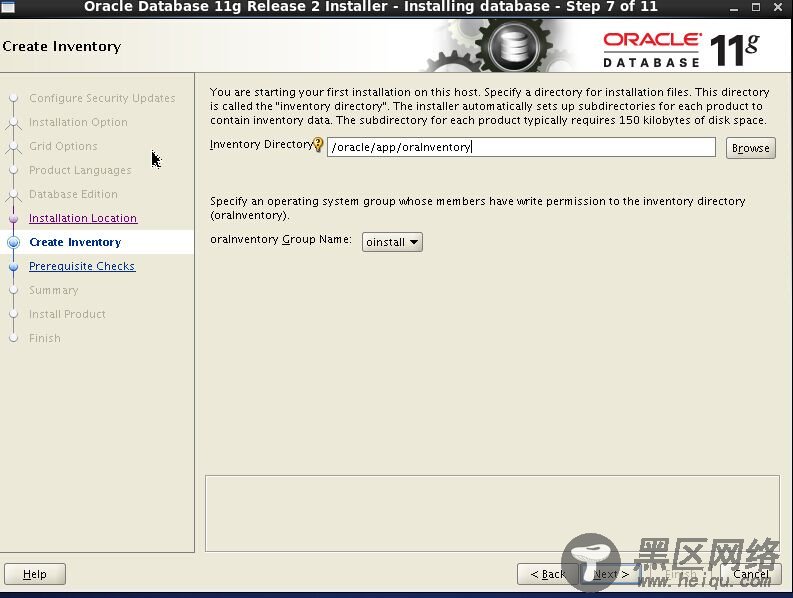Click the Create Inventory step bullet
The image size is (793, 598).
point(14,242)
